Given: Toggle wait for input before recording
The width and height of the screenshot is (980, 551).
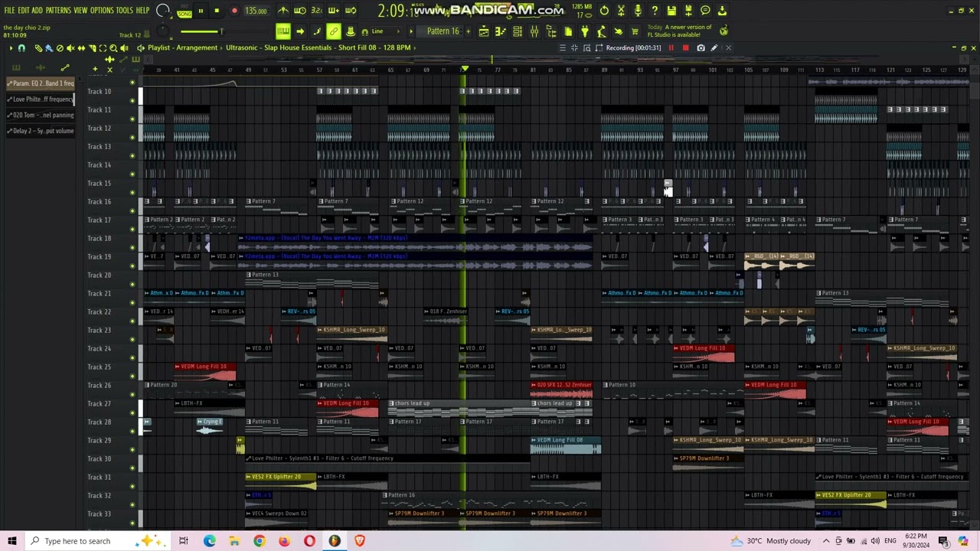Looking at the screenshot, I should pyautogui.click(x=300, y=11).
